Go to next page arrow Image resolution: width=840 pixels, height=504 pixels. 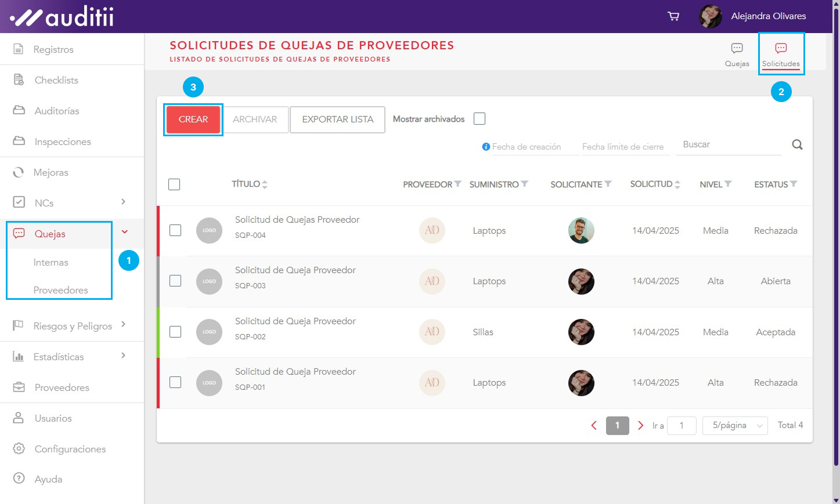(640, 425)
